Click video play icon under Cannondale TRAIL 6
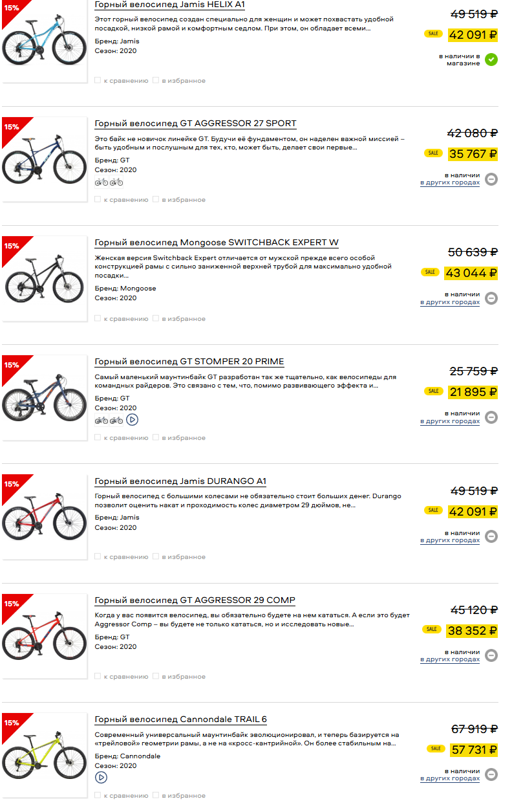The height and width of the screenshot is (812, 512). point(101,777)
